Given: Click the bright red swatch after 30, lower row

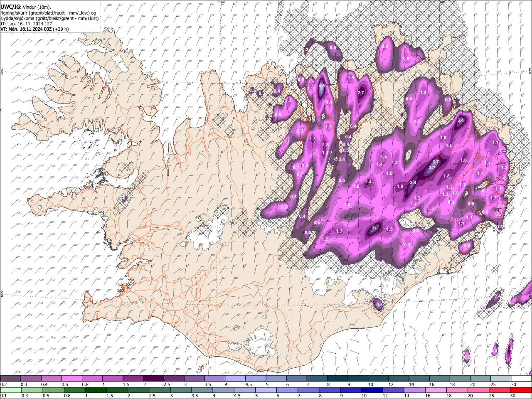Looking at the screenshot, I should click(x=521, y=390).
